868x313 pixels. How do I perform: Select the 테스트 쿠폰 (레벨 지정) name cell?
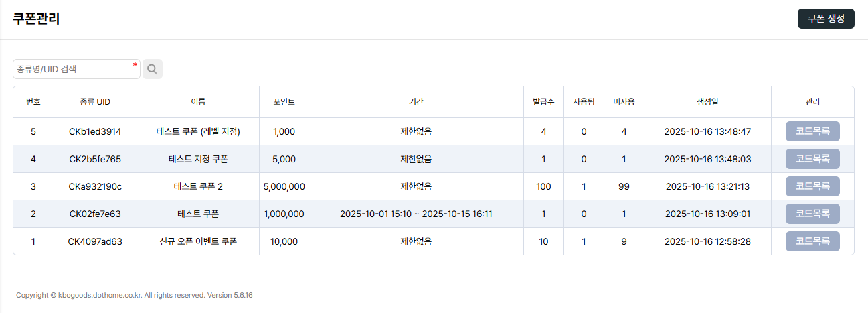coord(198,132)
